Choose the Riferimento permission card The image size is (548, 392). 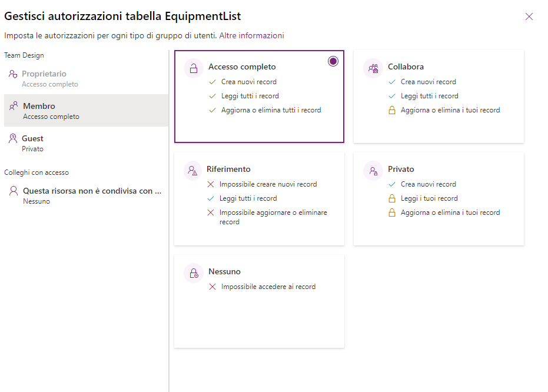point(259,199)
